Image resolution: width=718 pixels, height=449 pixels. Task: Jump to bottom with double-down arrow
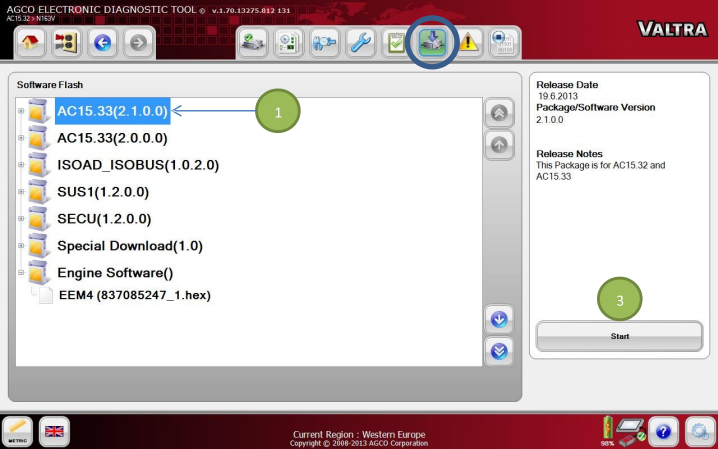pyautogui.click(x=499, y=351)
